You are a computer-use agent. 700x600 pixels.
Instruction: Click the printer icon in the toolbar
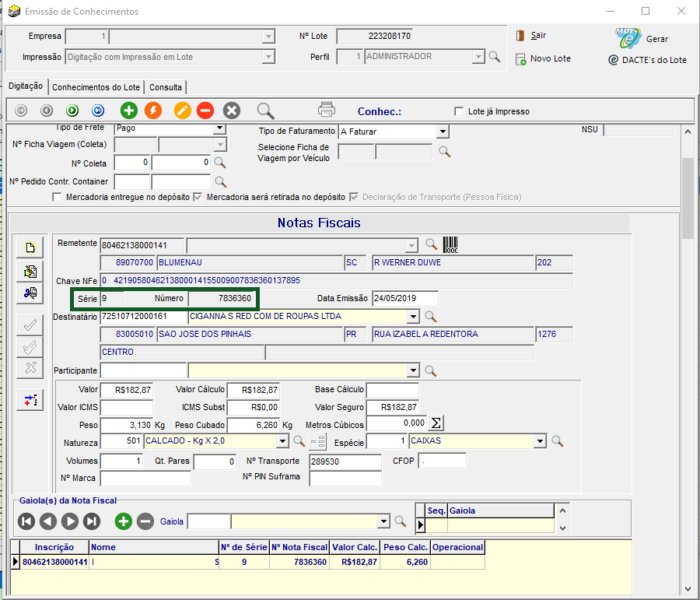pos(327,111)
